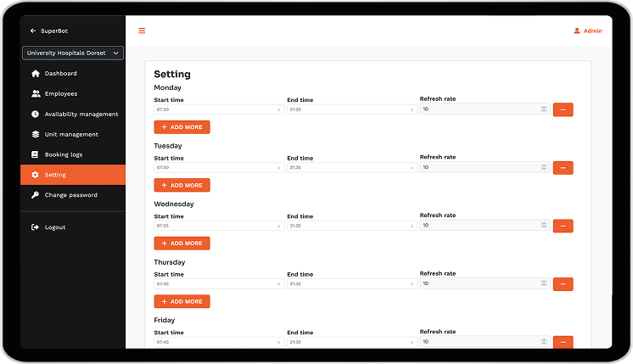Click Friday End time field
633x364 pixels.
(x=352, y=342)
